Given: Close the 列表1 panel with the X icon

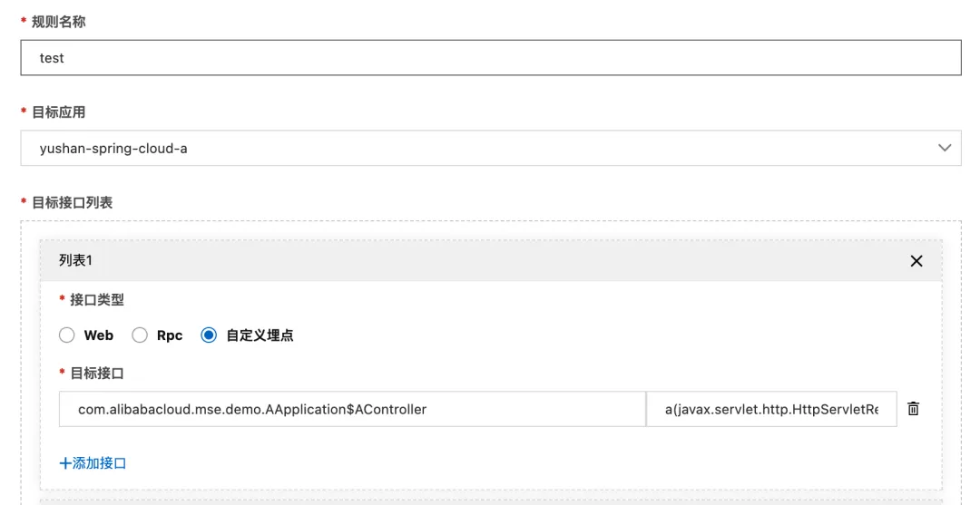Looking at the screenshot, I should click(x=916, y=261).
